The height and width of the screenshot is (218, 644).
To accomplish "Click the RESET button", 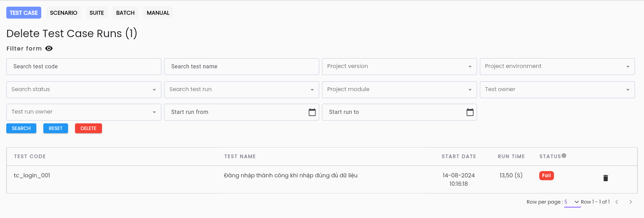I will point(56,128).
